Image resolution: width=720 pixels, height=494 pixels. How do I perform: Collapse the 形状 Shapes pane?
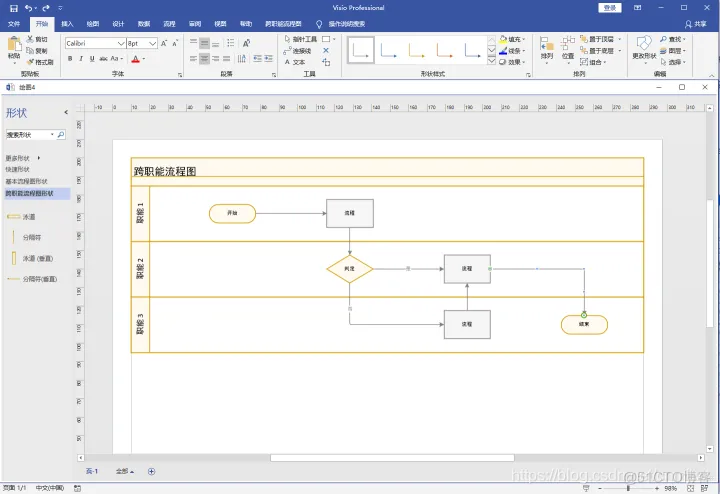[x=66, y=112]
